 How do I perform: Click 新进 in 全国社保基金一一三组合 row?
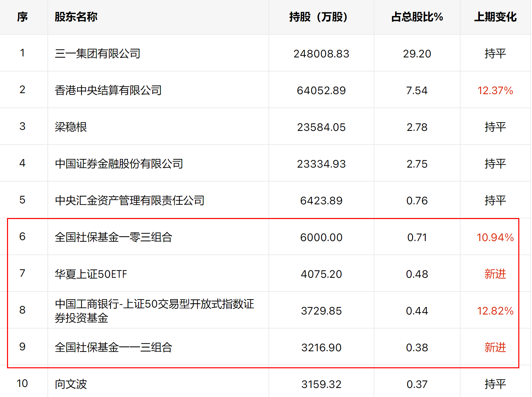point(495,347)
